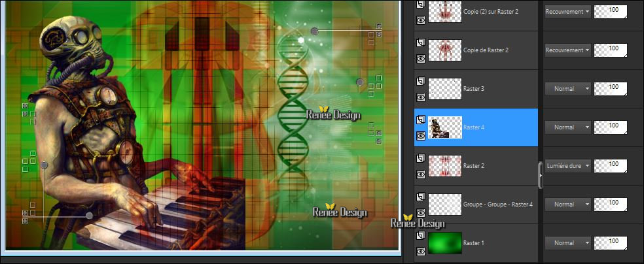644x264 pixels.
Task: Select layer named Raster 2
Action: (x=474, y=165)
